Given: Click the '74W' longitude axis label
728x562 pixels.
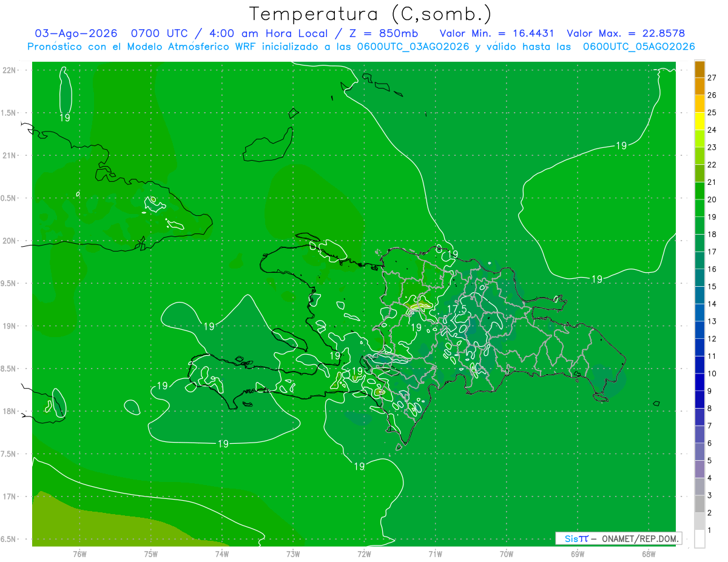Looking at the screenshot, I should [x=222, y=554].
